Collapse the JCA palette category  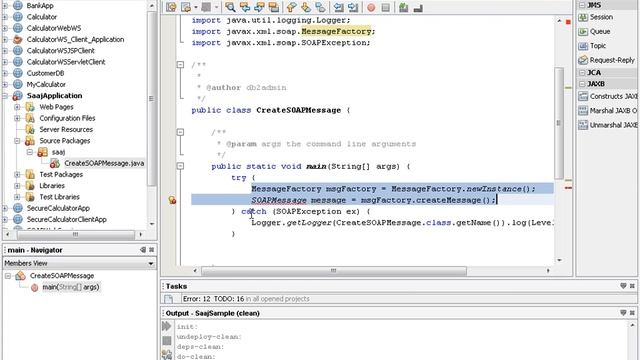[582, 73]
